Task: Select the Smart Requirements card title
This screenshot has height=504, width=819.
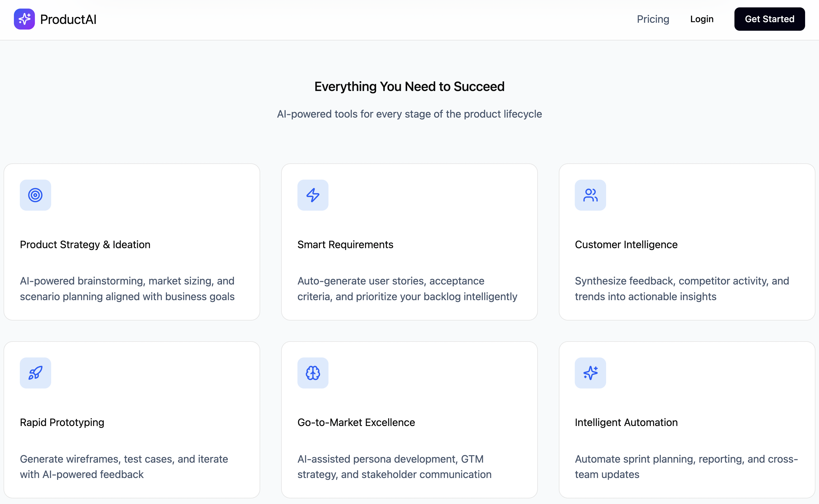Action: [x=345, y=244]
